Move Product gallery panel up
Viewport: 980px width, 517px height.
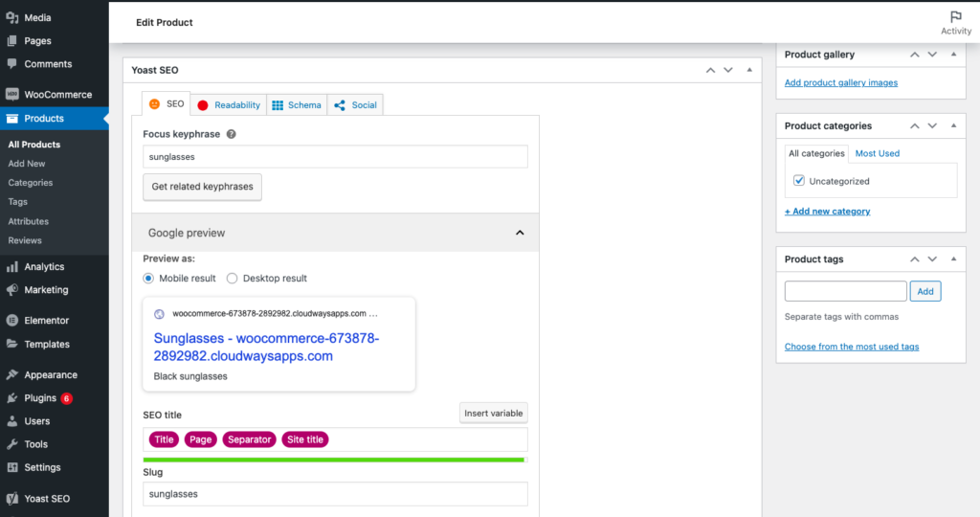[x=914, y=55]
